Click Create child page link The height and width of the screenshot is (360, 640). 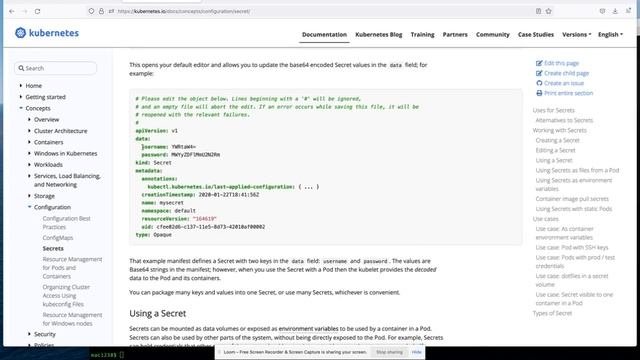tap(567, 73)
